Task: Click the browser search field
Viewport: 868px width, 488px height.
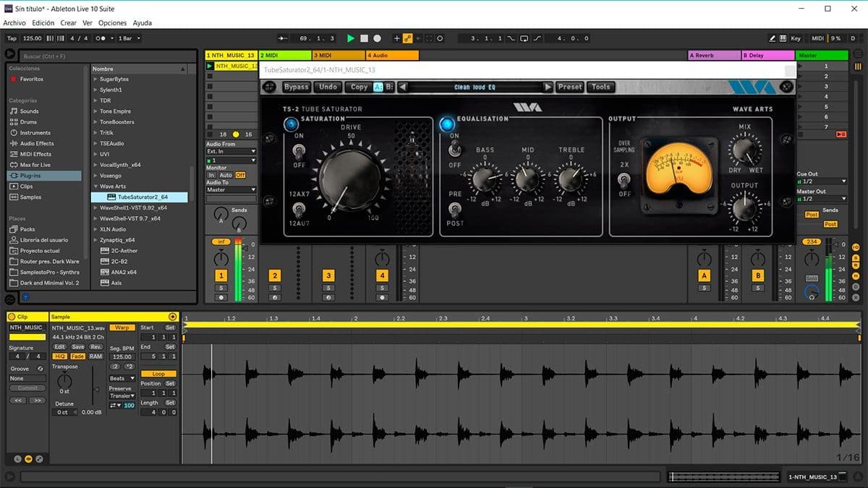Action: coord(109,56)
